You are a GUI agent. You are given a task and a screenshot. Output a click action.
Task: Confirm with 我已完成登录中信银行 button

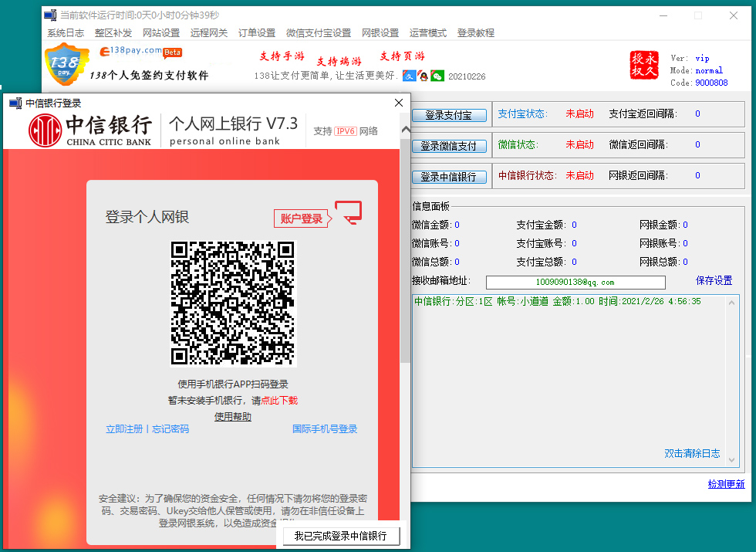point(341,536)
